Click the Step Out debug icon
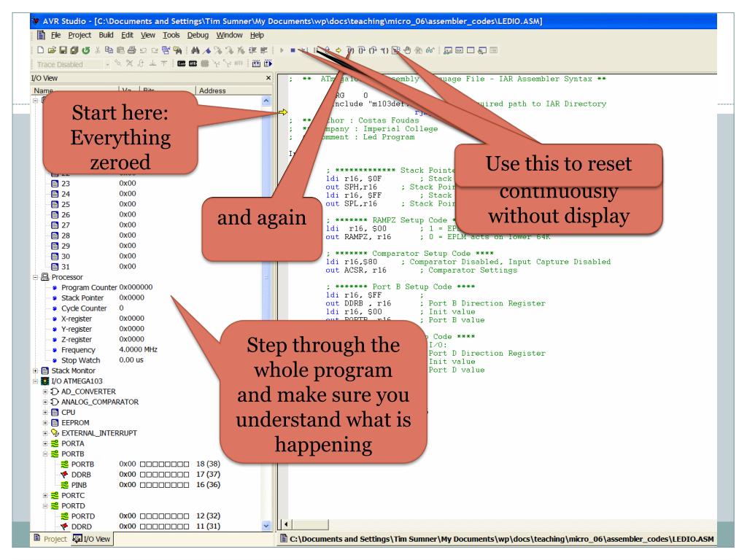Image resolution: width=747 pixels, height=560 pixels. click(373, 50)
